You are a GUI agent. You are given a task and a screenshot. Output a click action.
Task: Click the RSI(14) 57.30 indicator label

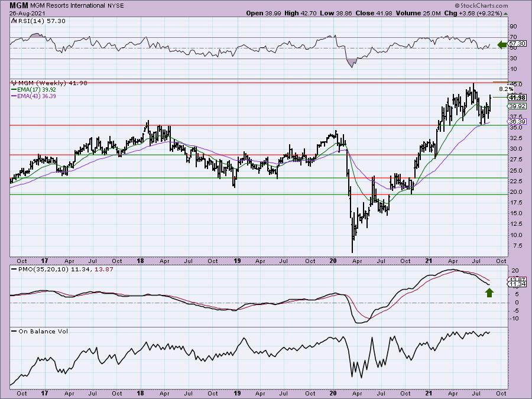click(41, 21)
